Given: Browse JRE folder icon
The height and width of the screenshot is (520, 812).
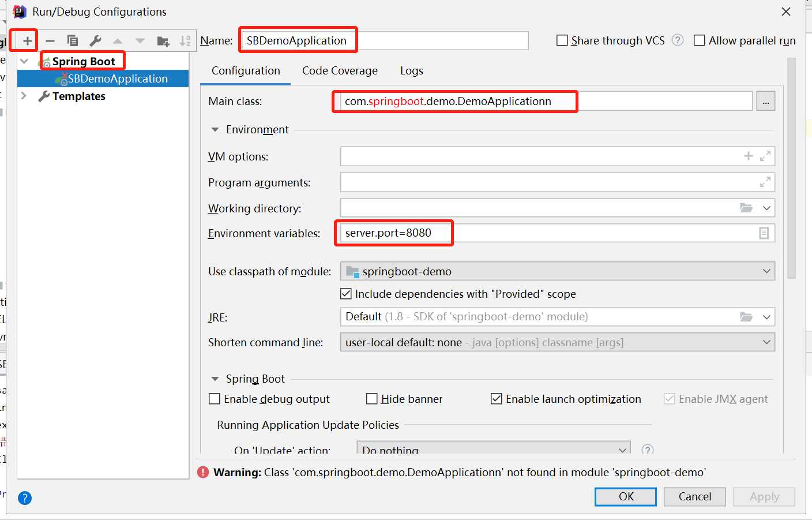Looking at the screenshot, I should click(746, 317).
